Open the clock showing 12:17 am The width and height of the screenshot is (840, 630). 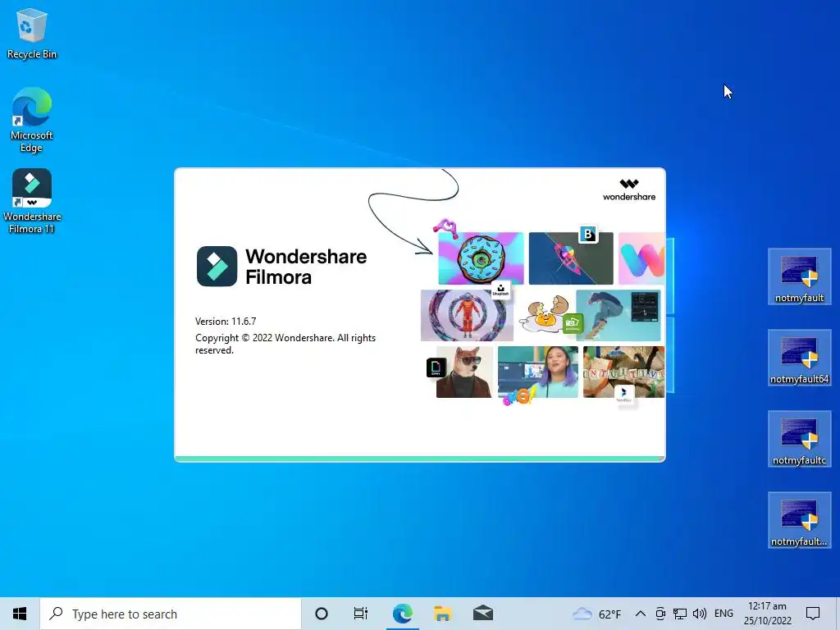coord(767,614)
